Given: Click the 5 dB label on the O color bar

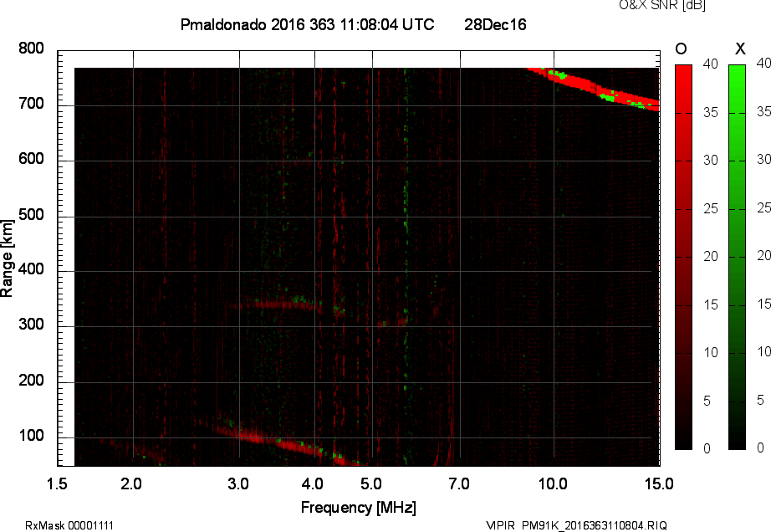Looking at the screenshot, I should tap(707, 402).
